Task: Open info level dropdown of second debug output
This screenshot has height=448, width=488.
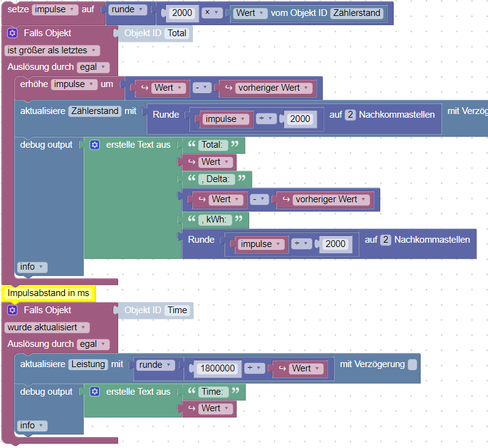Action: (32, 425)
